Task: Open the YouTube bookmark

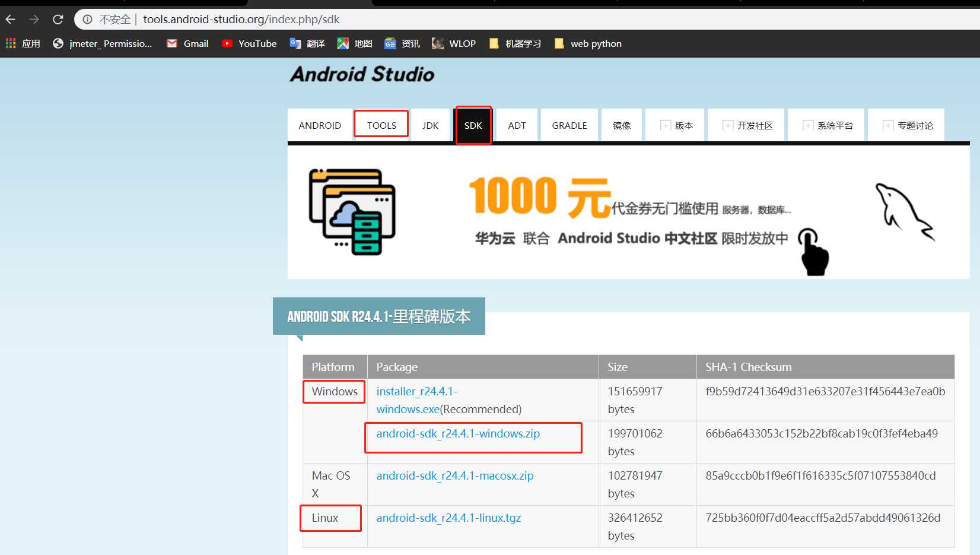Action: coord(249,43)
